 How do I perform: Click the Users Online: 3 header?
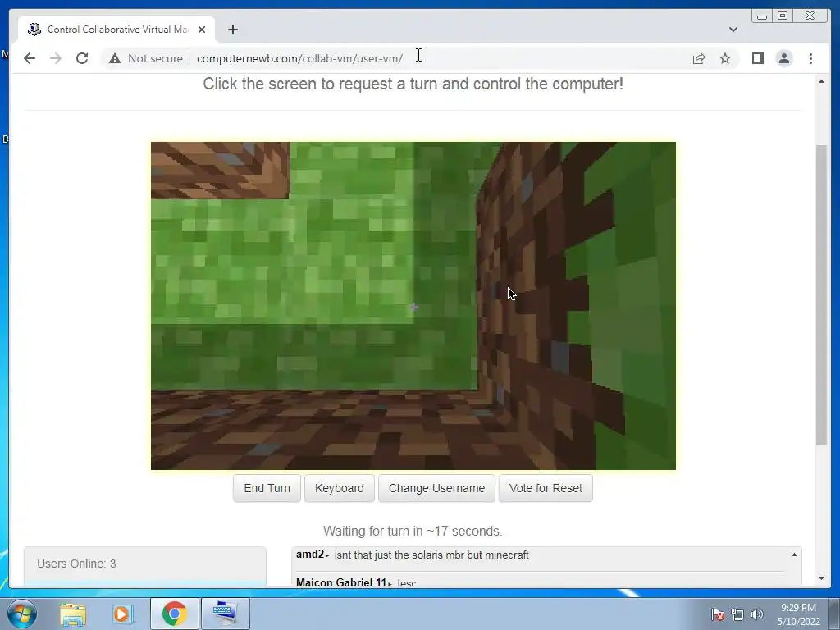click(76, 564)
